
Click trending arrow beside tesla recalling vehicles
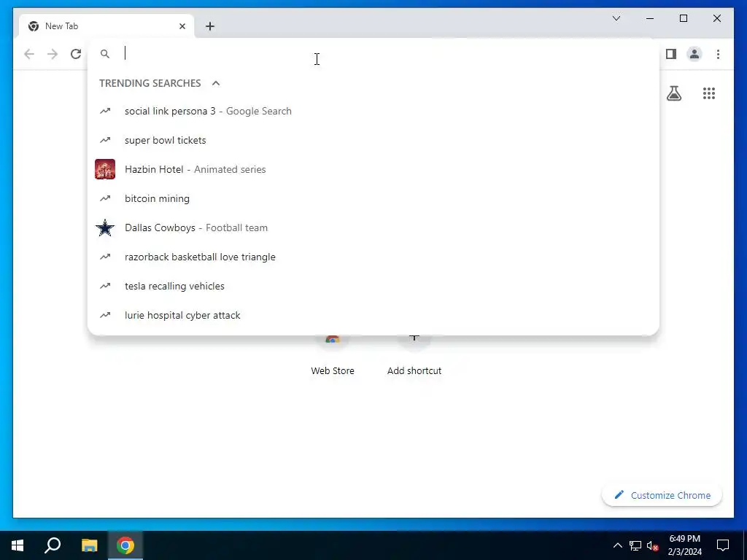(x=105, y=286)
